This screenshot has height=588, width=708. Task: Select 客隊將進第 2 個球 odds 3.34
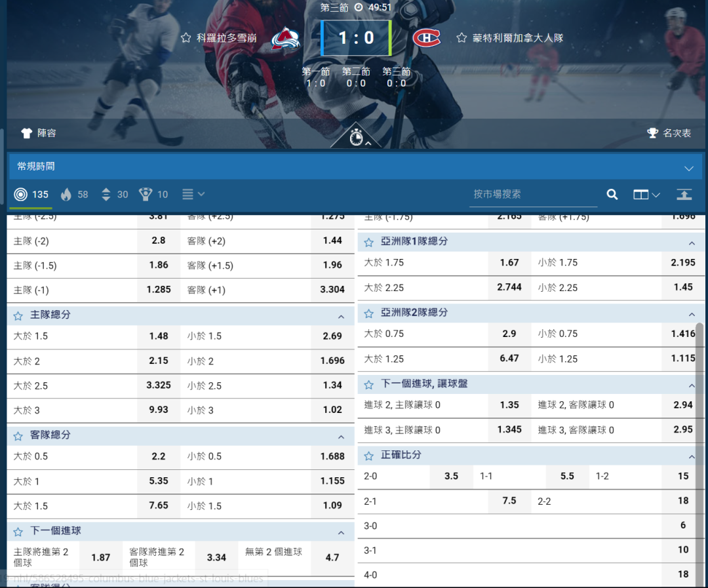pyautogui.click(x=216, y=558)
